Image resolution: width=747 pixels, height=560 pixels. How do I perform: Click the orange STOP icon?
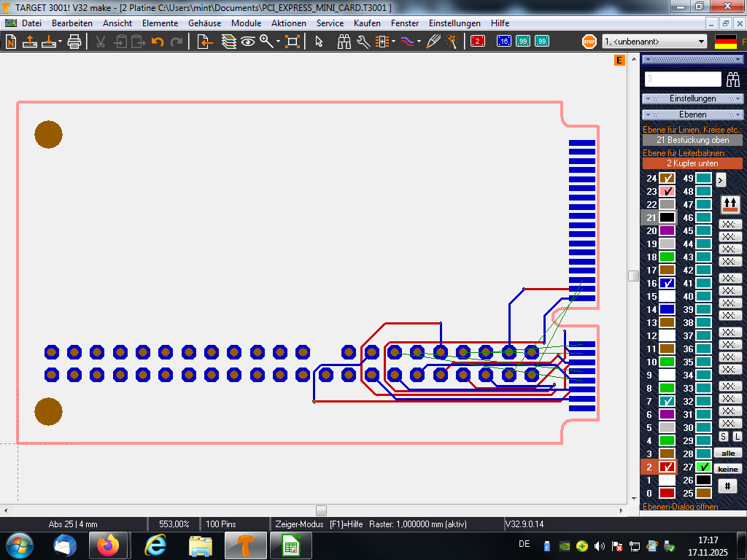coord(589,42)
